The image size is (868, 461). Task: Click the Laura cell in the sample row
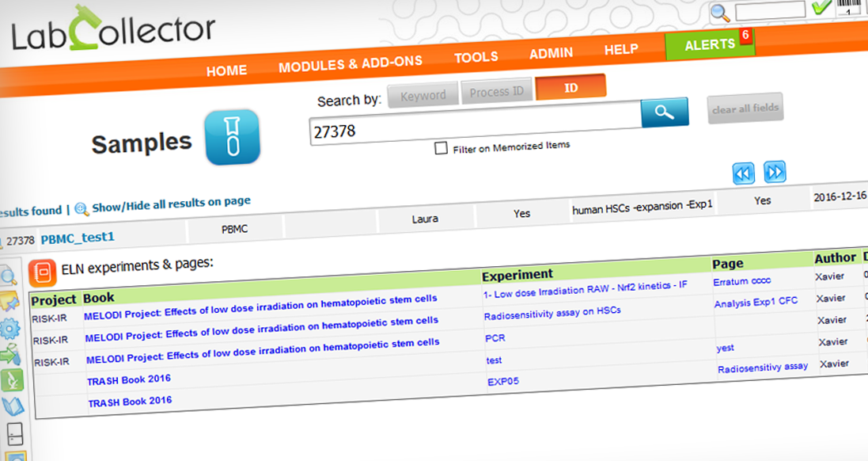coord(425,219)
